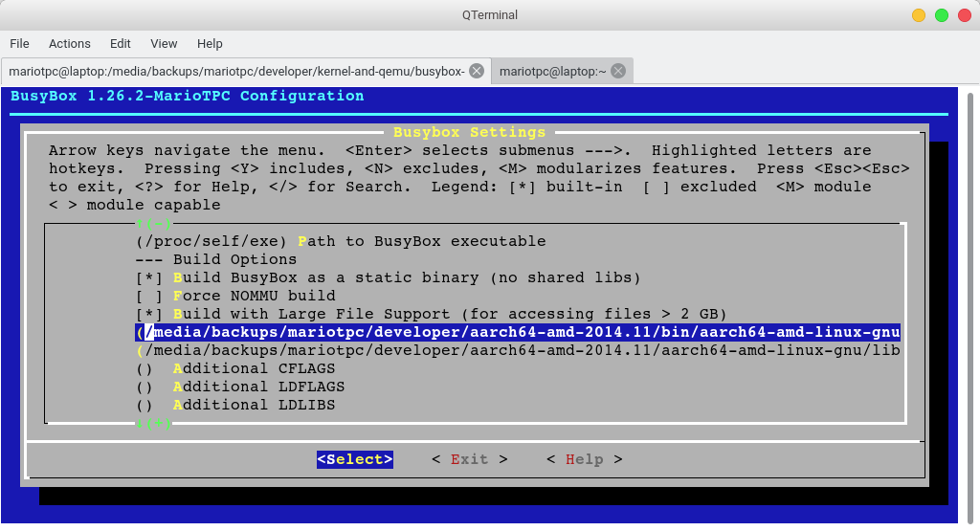Viewport: 980px width, 531px height.
Task: Toggle Force NOMMU build option
Action: (x=235, y=296)
